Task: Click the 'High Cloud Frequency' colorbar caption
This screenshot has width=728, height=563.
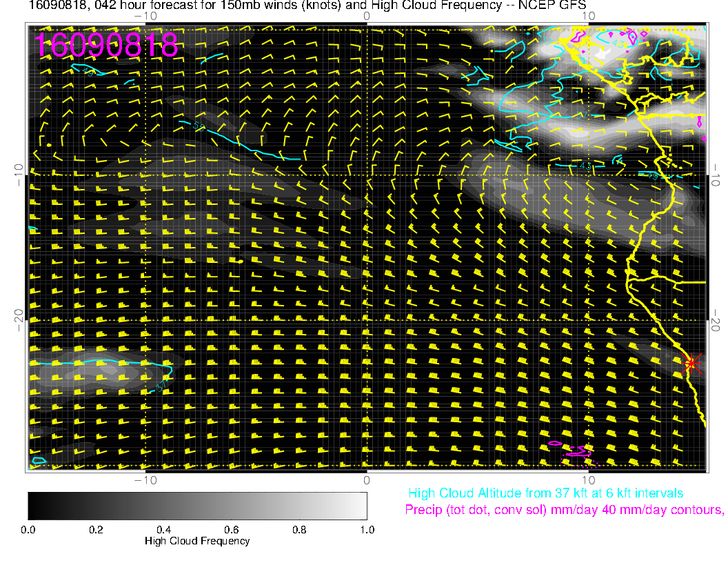Action: tap(197, 541)
